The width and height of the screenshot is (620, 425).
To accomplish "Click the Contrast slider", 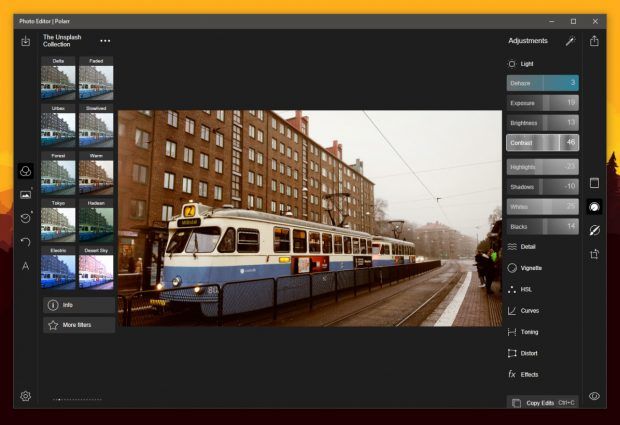I will click(x=542, y=143).
